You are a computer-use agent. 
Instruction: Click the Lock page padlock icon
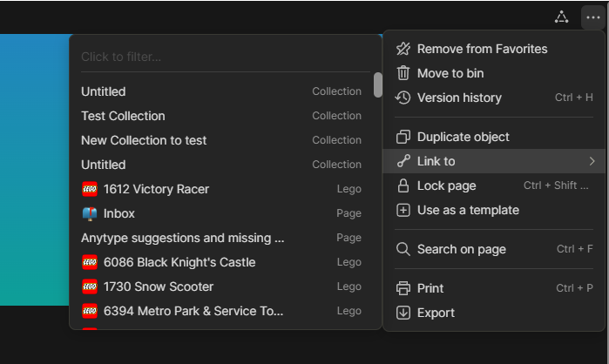tap(403, 185)
